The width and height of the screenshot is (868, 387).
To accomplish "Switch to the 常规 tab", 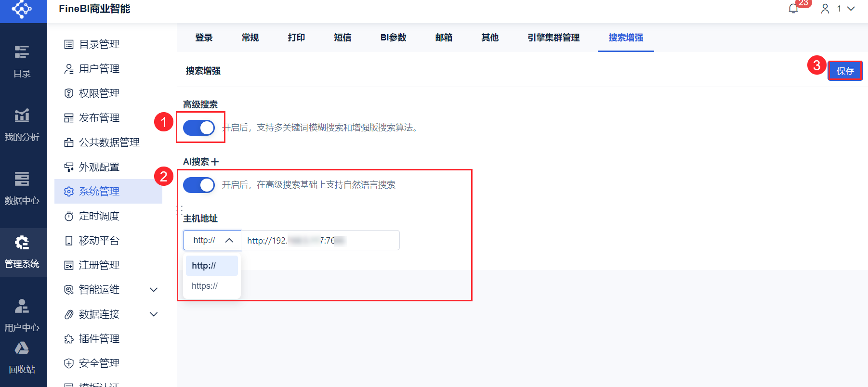I will (x=250, y=38).
